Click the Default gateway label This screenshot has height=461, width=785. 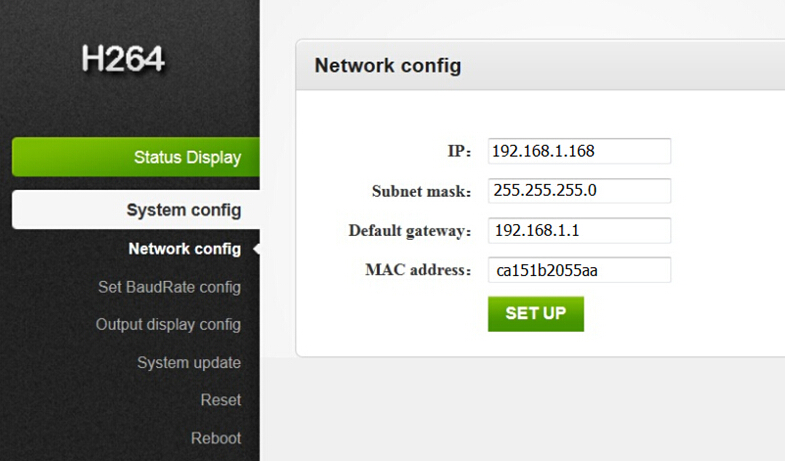[410, 231]
